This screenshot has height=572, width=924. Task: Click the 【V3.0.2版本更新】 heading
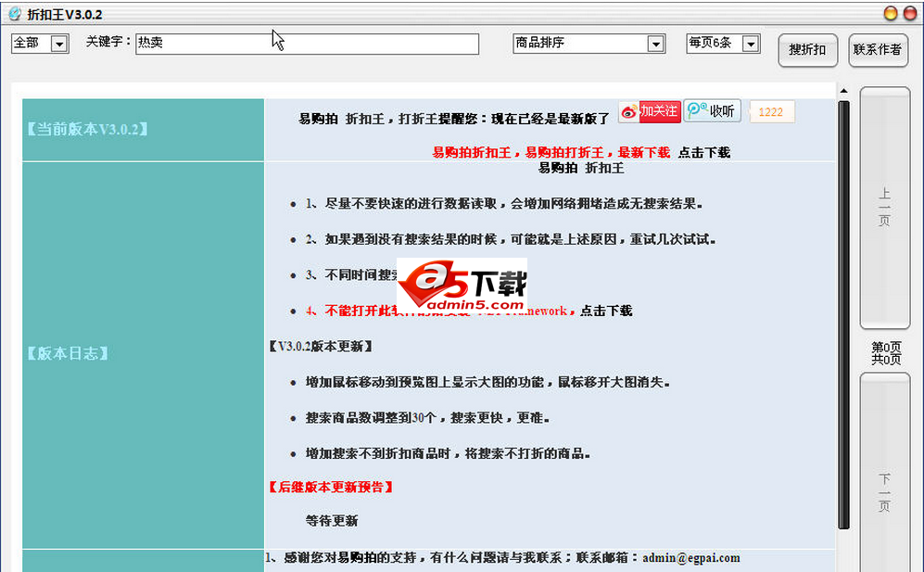321,346
